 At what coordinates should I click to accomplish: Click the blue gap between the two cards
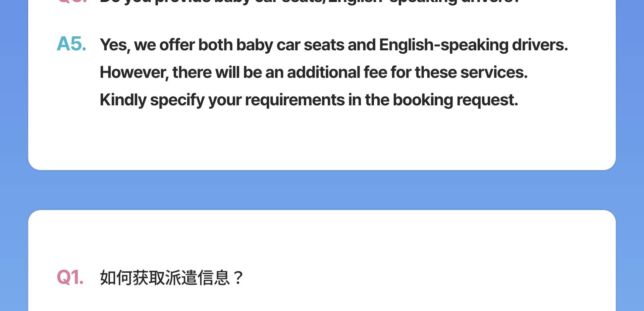[322, 190]
